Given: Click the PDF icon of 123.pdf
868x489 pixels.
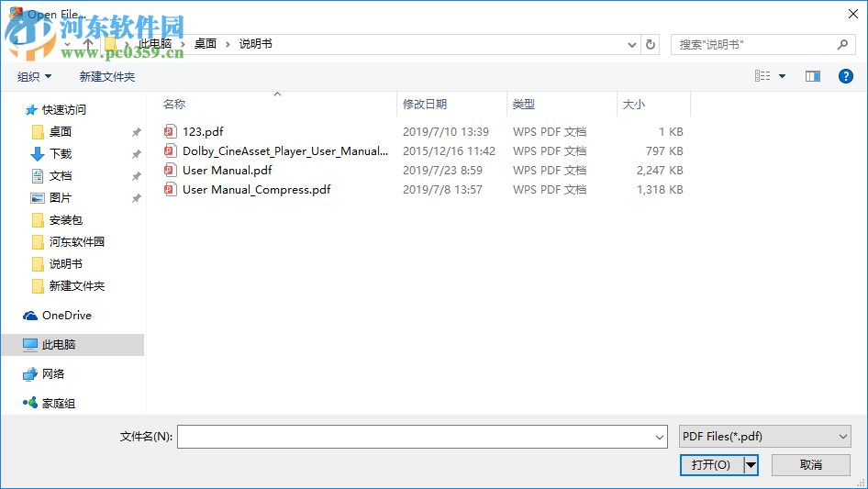Looking at the screenshot, I should tap(170, 131).
